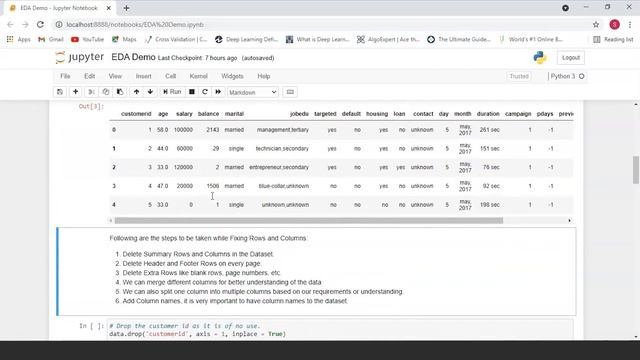
Task: Click the dataframe scroll right arrow
Action: [x=569, y=220]
